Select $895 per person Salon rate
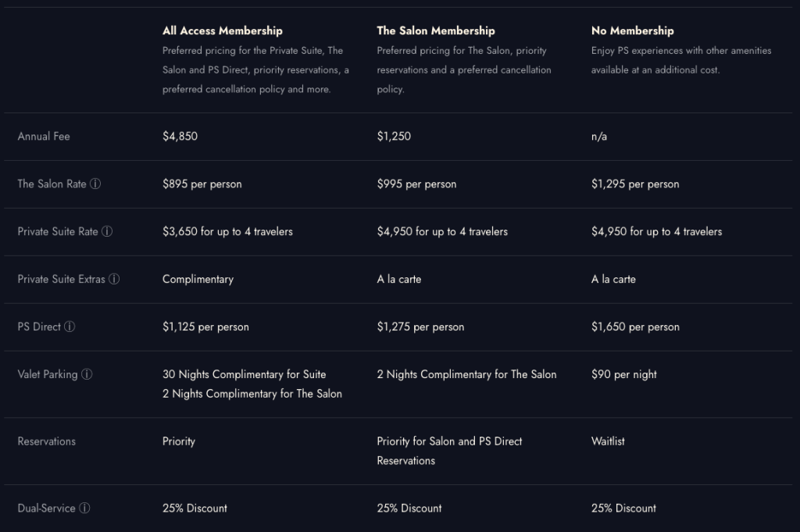This screenshot has width=800, height=532. (x=202, y=184)
